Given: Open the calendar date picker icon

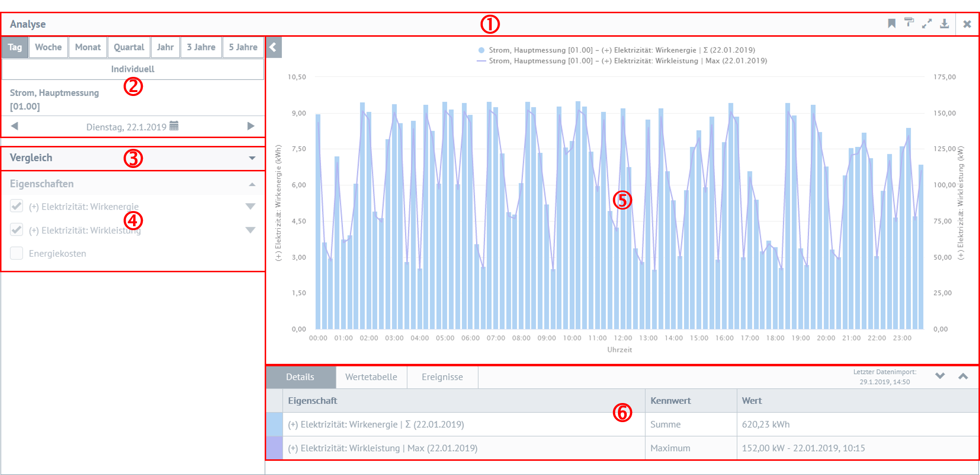Looking at the screenshot, I should pos(174,126).
